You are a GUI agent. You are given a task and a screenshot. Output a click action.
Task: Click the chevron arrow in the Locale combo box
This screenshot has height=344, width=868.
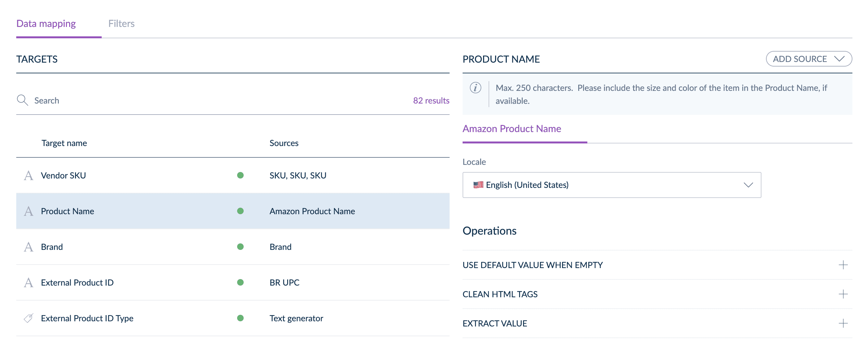point(748,185)
